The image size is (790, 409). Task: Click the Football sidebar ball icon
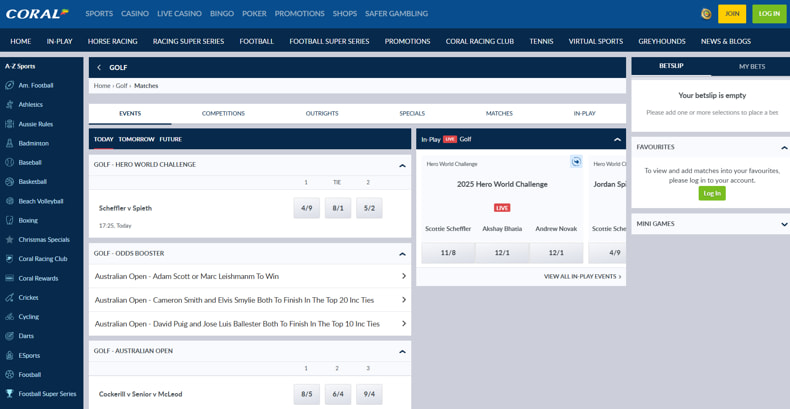tap(9, 375)
